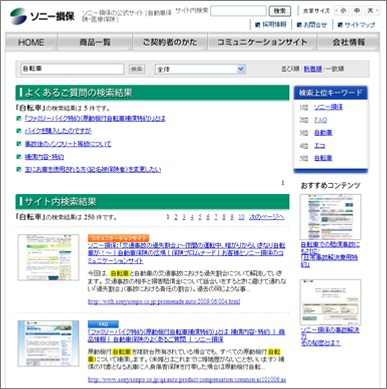The width and height of the screenshot is (387, 389).
Task: Open the www.sonysonpo.co.jp FAQ result URL
Action: coord(187,380)
